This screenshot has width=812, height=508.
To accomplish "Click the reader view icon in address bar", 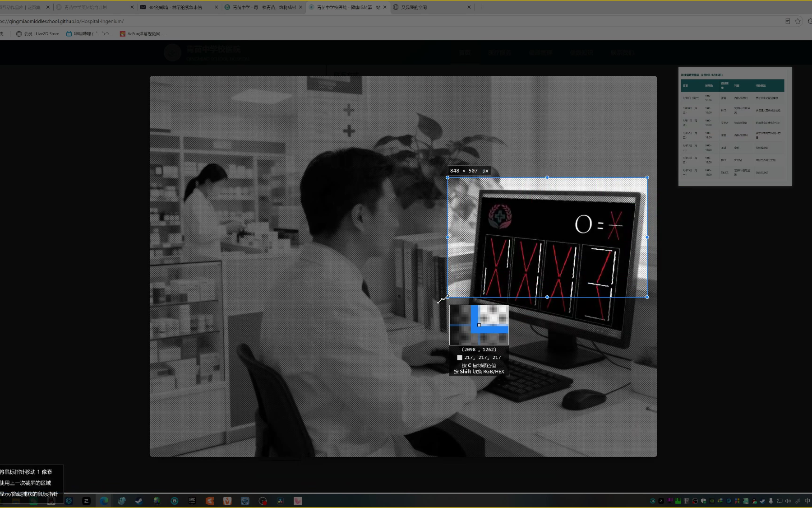I will tap(788, 21).
